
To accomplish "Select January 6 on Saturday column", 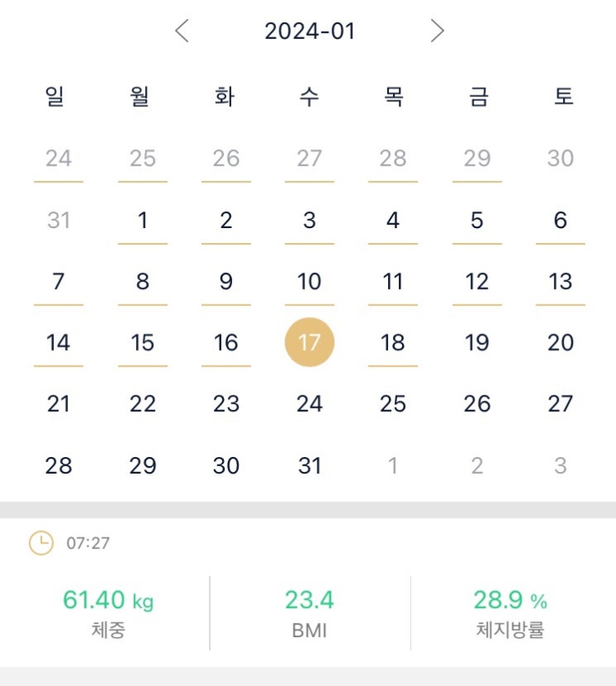I will coord(560,221).
